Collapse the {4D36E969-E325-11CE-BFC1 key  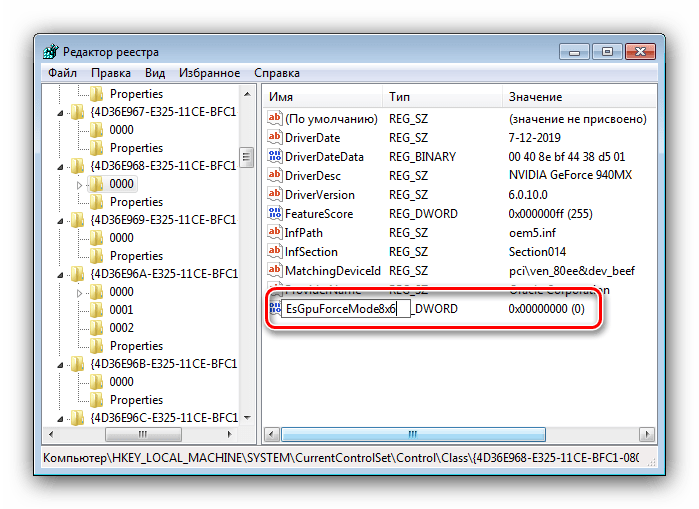click(x=60, y=221)
